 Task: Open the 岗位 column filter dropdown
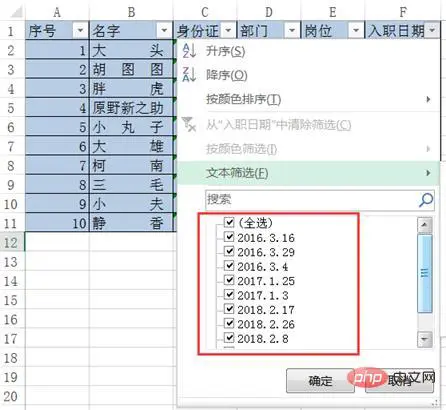pos(356,31)
